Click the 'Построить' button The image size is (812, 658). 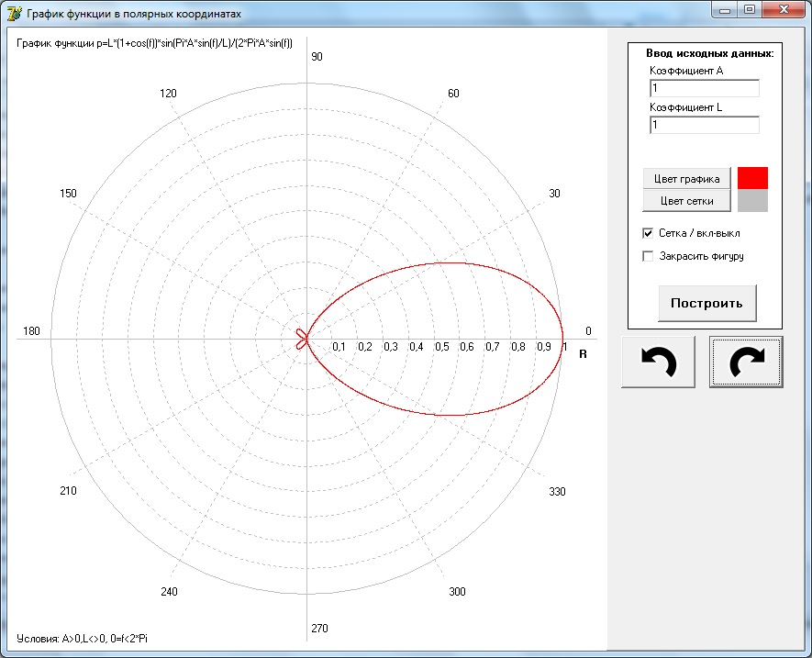[x=706, y=303]
